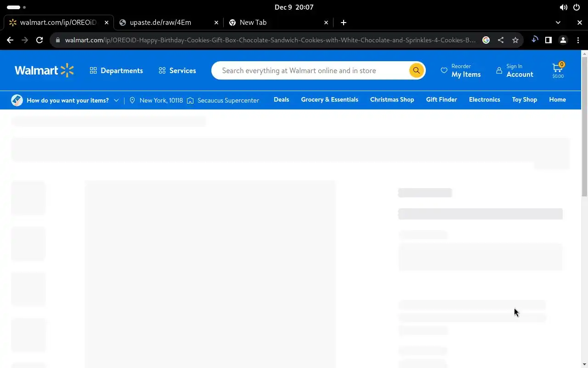This screenshot has height=368, width=588.
Task: Open the browser profile menu
Action: click(563, 40)
